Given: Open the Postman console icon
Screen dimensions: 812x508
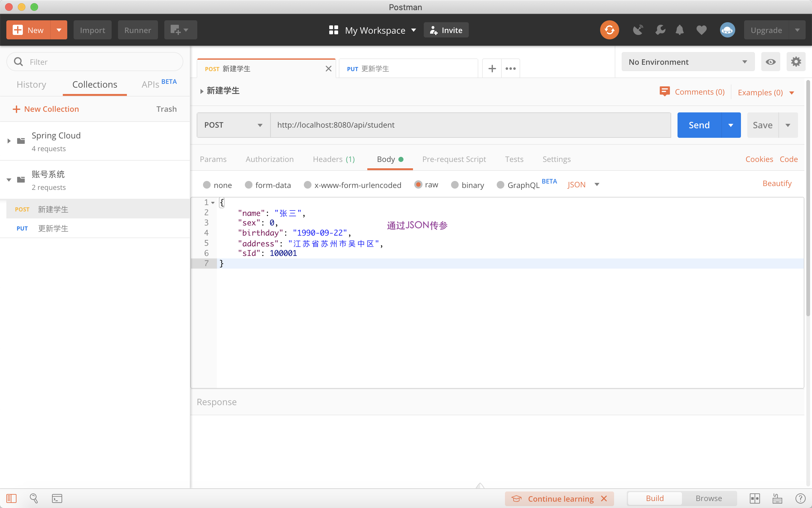Looking at the screenshot, I should (57, 498).
